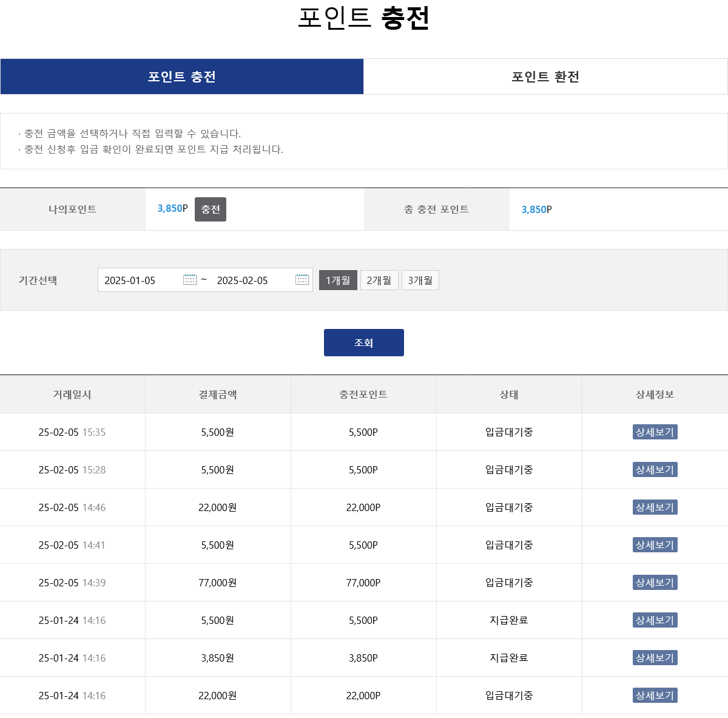Click the start date field 2025-01-05
This screenshot has width=728, height=718.
[140, 280]
